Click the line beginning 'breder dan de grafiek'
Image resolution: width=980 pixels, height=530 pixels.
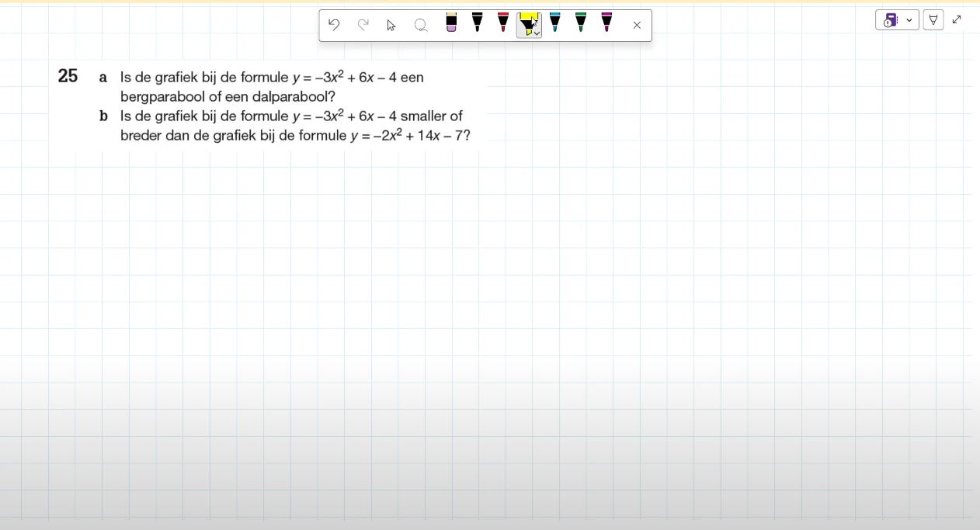[295, 135]
